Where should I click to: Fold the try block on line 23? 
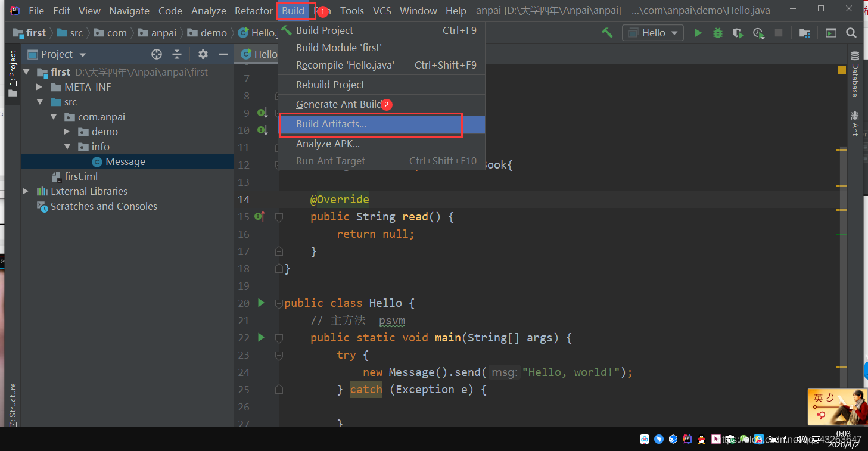279,355
